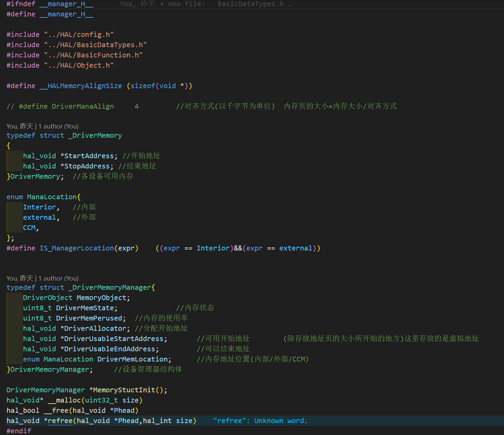Click the #endif directive
Screen dimensions: 504x435
[x=19, y=431]
